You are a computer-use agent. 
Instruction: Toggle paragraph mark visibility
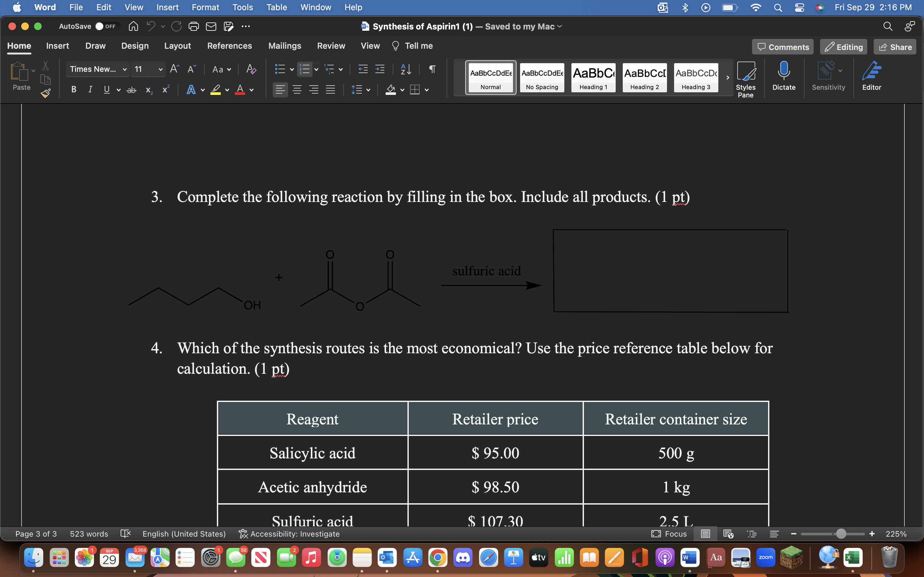click(432, 70)
